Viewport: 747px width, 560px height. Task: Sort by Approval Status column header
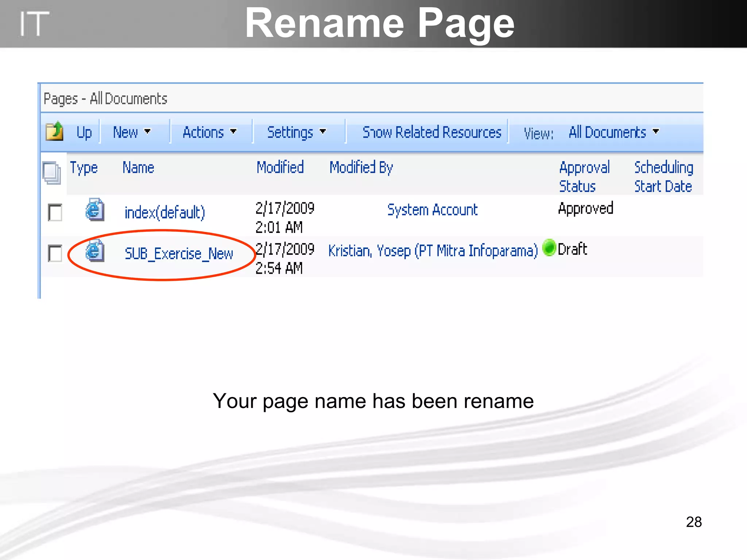584,177
